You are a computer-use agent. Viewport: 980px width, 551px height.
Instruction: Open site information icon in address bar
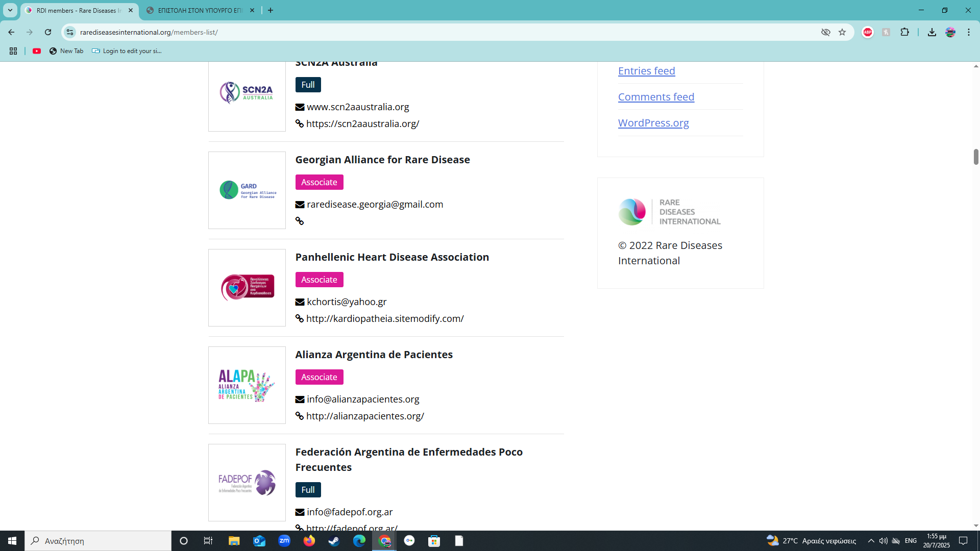coord(70,32)
